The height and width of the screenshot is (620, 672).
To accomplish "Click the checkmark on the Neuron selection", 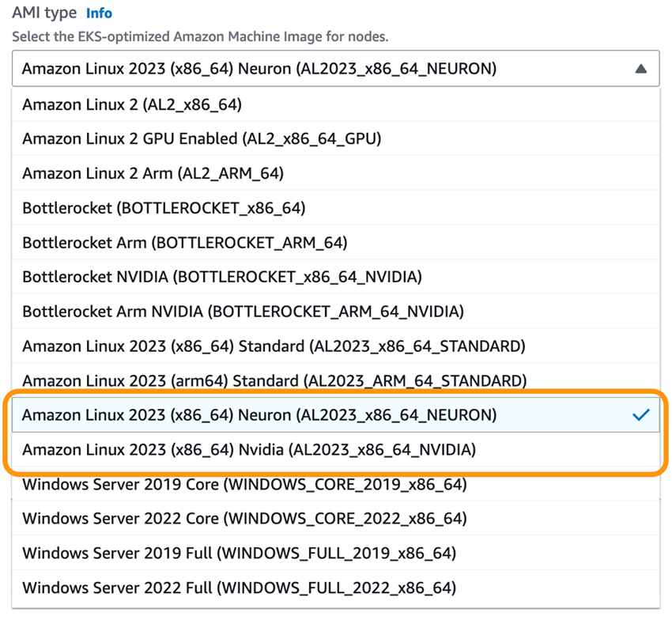I will (x=641, y=414).
